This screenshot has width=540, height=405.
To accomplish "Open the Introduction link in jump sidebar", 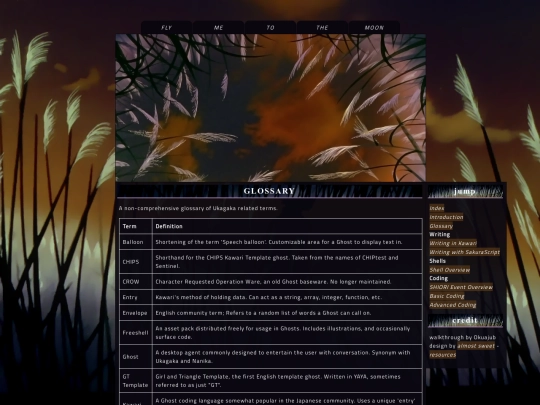I will 446,217.
